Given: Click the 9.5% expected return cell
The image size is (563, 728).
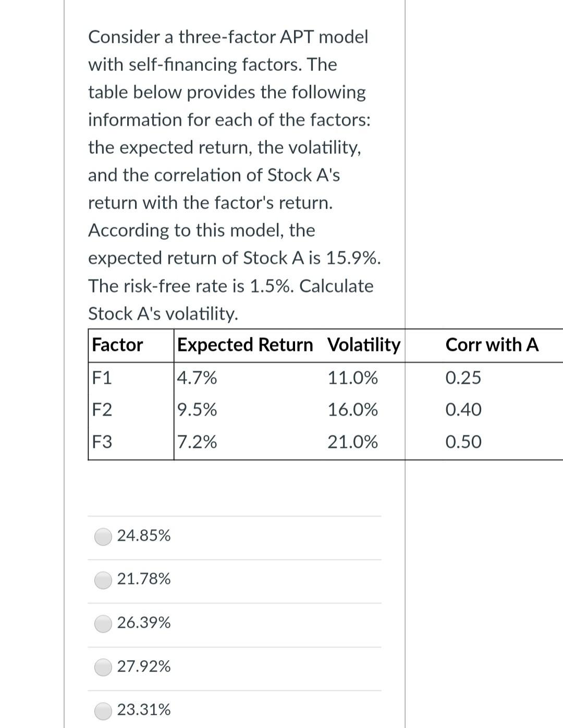Looking at the screenshot, I should [x=197, y=410].
